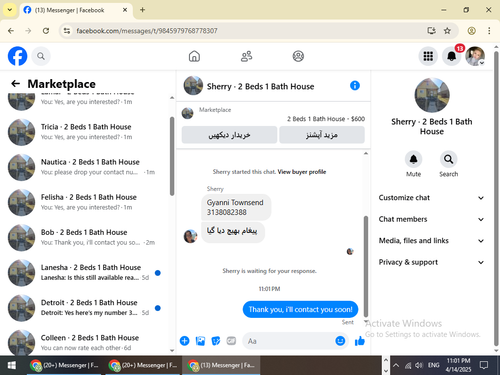Choose a sticker from the composer bar

[216, 341]
